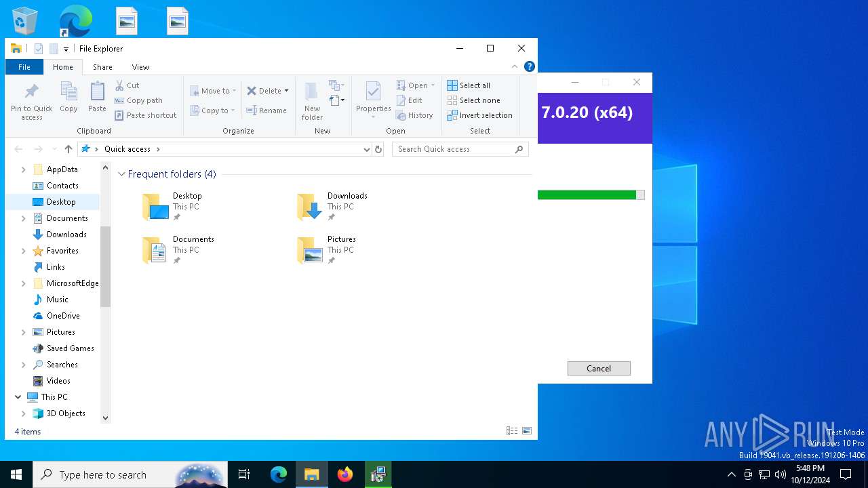
Task: Open Task View on taskbar
Action: (x=244, y=474)
